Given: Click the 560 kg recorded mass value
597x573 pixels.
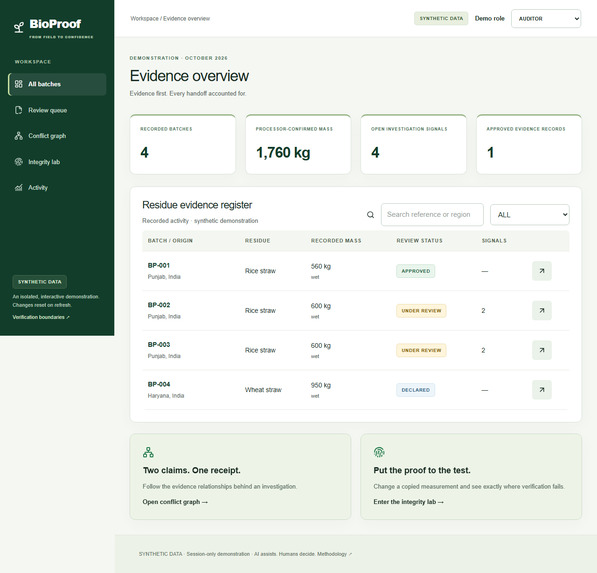Looking at the screenshot, I should (x=321, y=267).
